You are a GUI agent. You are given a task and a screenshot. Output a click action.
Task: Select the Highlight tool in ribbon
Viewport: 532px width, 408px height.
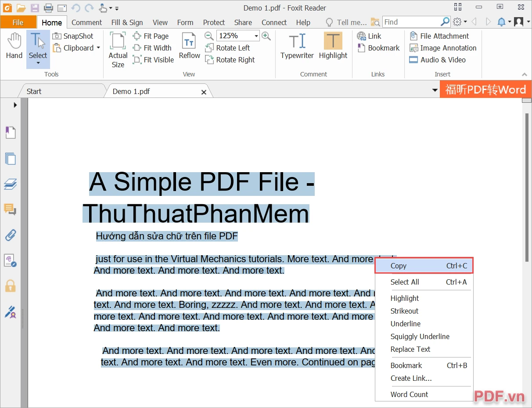click(333, 46)
